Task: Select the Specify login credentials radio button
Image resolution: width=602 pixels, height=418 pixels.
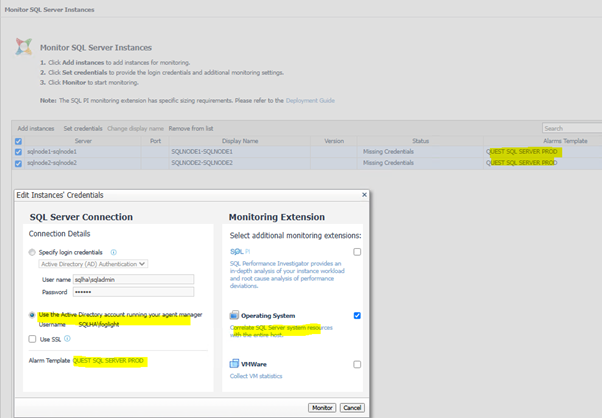Action: [32, 252]
